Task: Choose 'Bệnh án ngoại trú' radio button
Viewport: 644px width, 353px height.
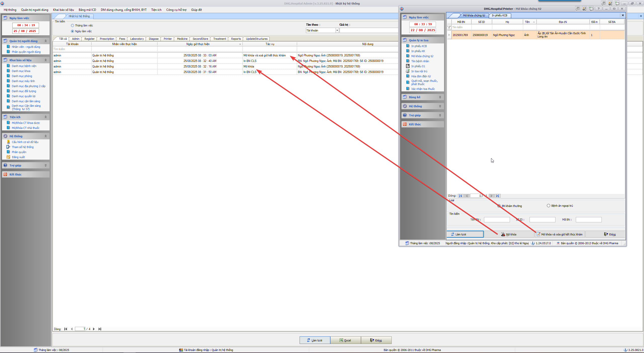Action: tap(548, 206)
